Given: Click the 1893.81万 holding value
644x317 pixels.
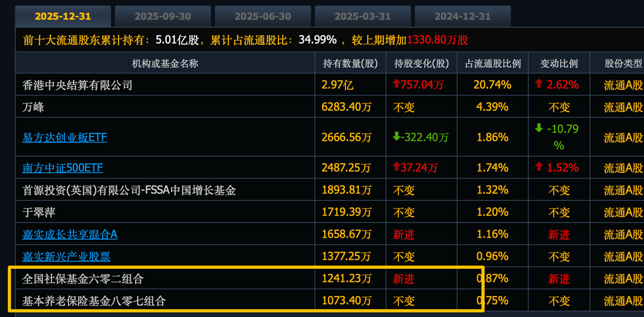Looking at the screenshot, I should 347,190.
